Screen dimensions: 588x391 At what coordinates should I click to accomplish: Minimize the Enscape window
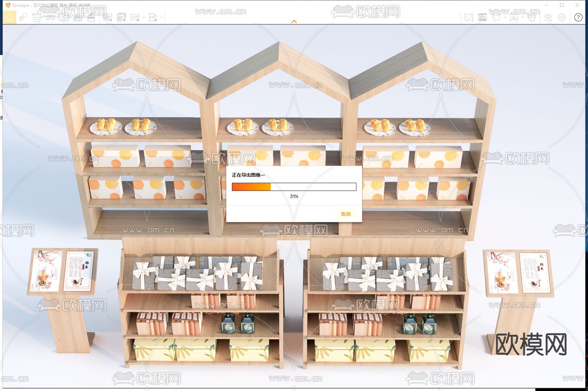547,5
